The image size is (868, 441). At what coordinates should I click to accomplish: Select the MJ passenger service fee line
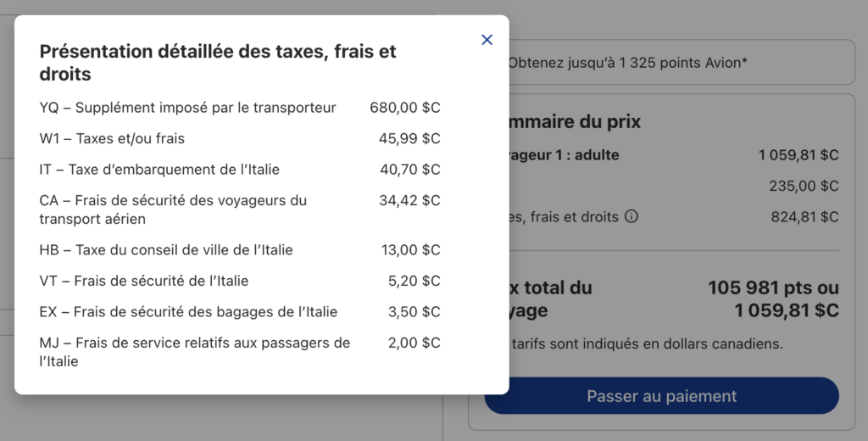coord(194,352)
